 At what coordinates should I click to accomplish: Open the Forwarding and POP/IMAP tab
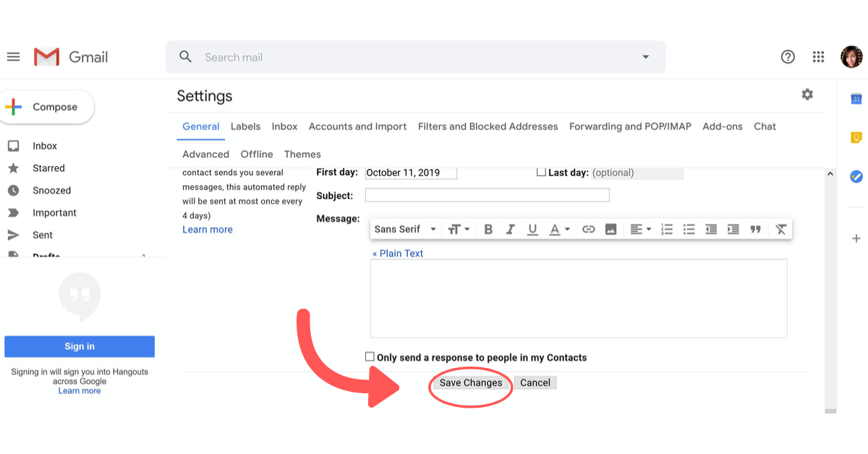(629, 126)
